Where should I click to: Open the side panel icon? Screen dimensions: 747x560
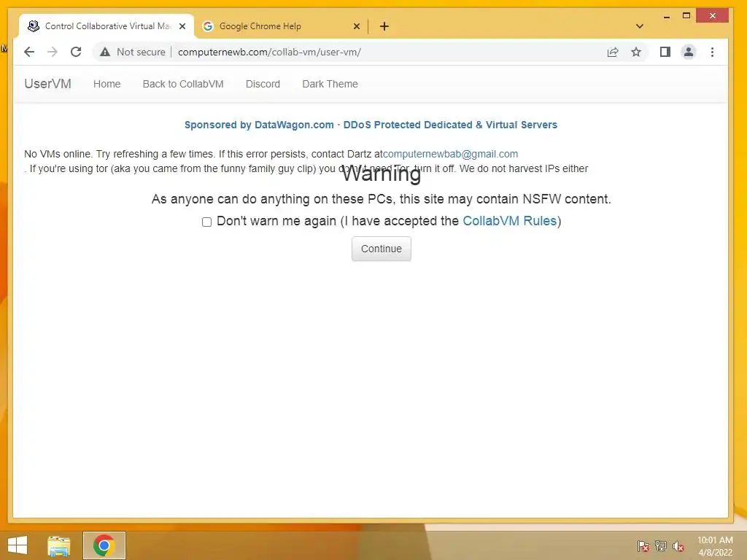[665, 52]
